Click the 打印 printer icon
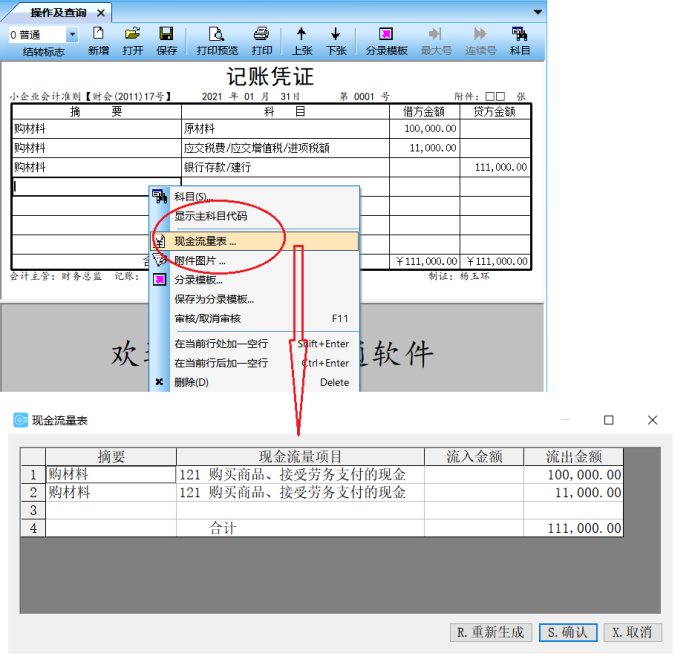 262,40
